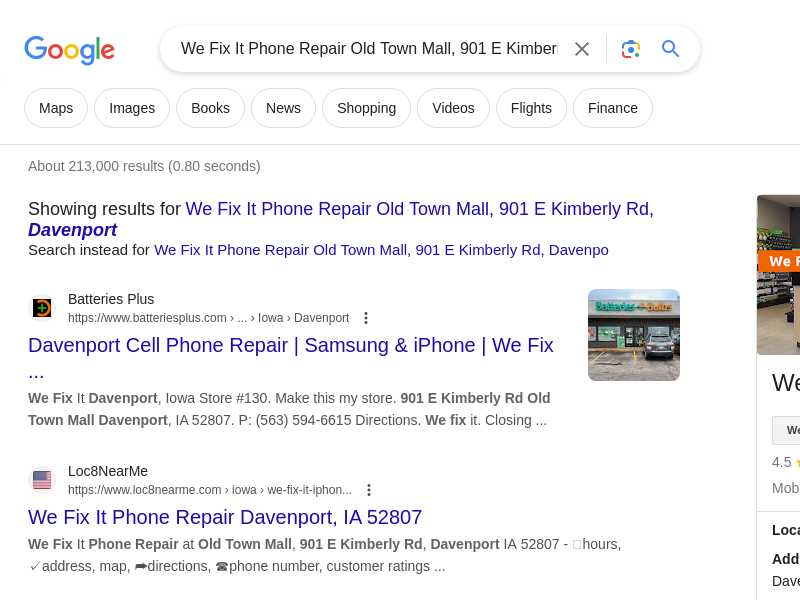Select the News filter
The image size is (800, 600).
click(283, 108)
